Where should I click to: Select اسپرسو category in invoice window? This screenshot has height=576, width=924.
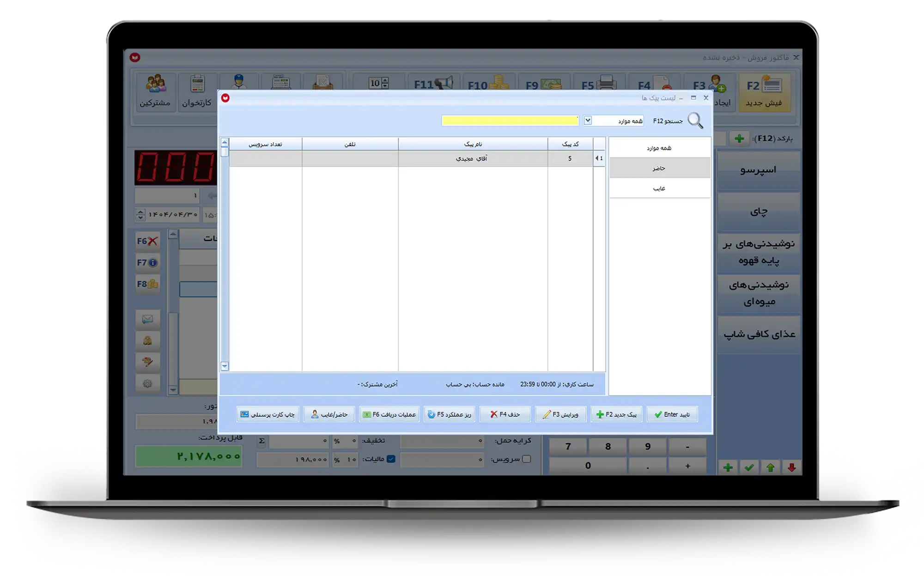pyautogui.click(x=759, y=170)
